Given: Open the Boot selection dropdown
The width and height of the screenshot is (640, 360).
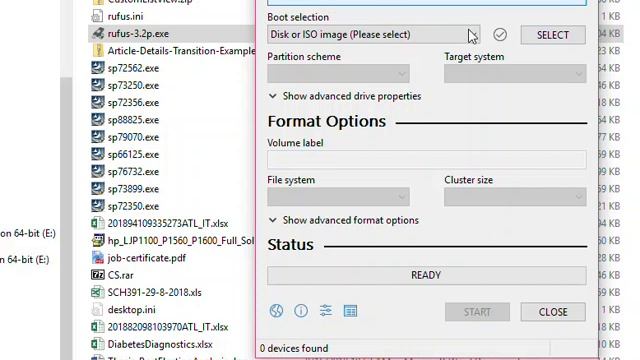Looking at the screenshot, I should pos(373,35).
